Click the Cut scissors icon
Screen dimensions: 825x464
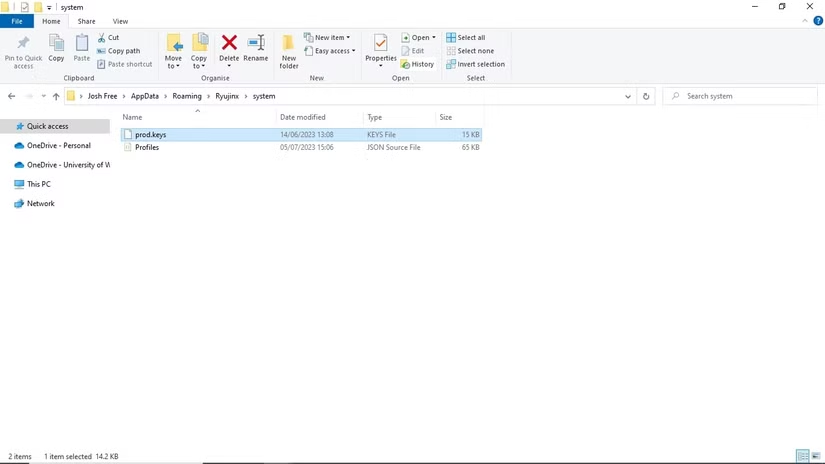[x=101, y=37]
